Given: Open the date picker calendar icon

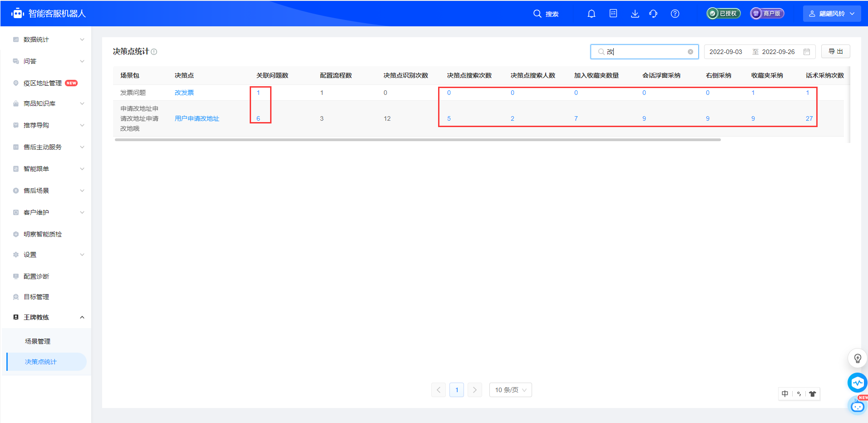Looking at the screenshot, I should 807,52.
